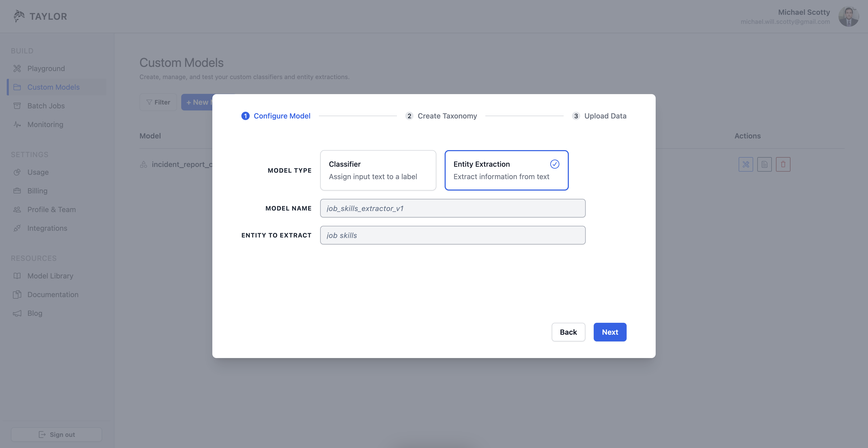Click the Batch Jobs icon in sidebar
The width and height of the screenshot is (868, 448).
click(17, 106)
